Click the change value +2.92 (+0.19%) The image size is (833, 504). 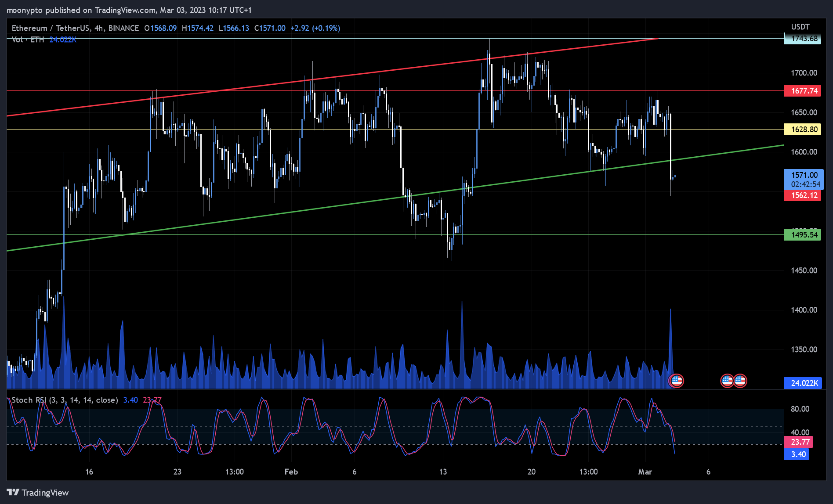tap(315, 28)
